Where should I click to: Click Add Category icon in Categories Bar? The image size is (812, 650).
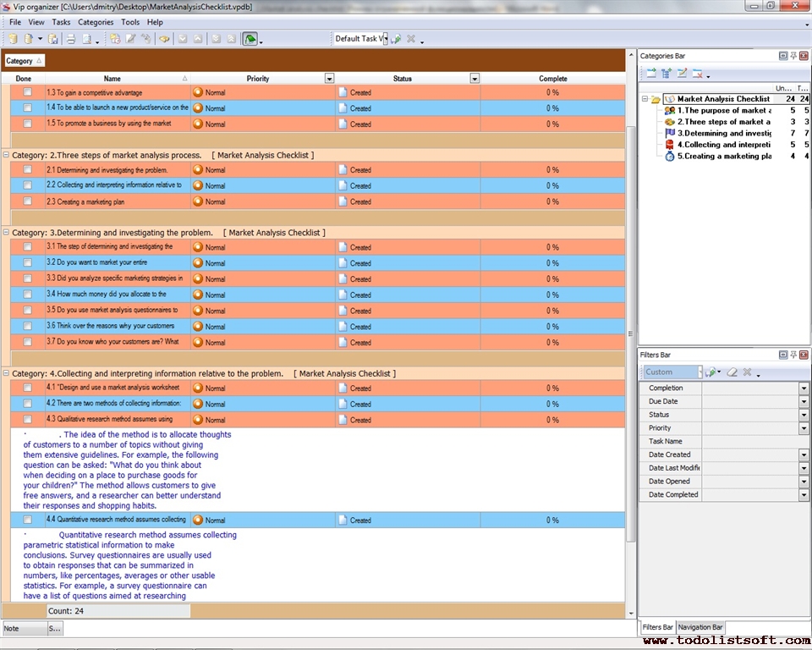(x=652, y=74)
